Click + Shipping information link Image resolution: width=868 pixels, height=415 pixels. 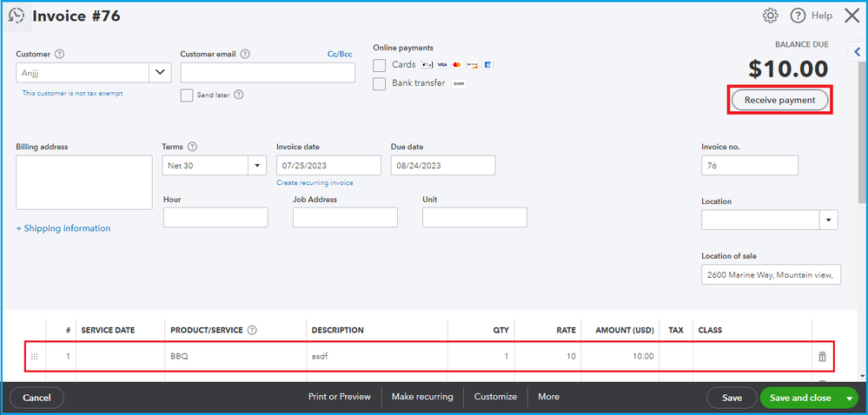pyautogui.click(x=63, y=228)
